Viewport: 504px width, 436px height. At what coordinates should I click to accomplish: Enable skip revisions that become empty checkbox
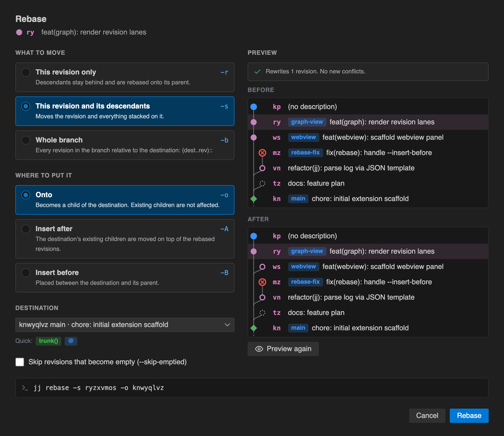pos(20,362)
